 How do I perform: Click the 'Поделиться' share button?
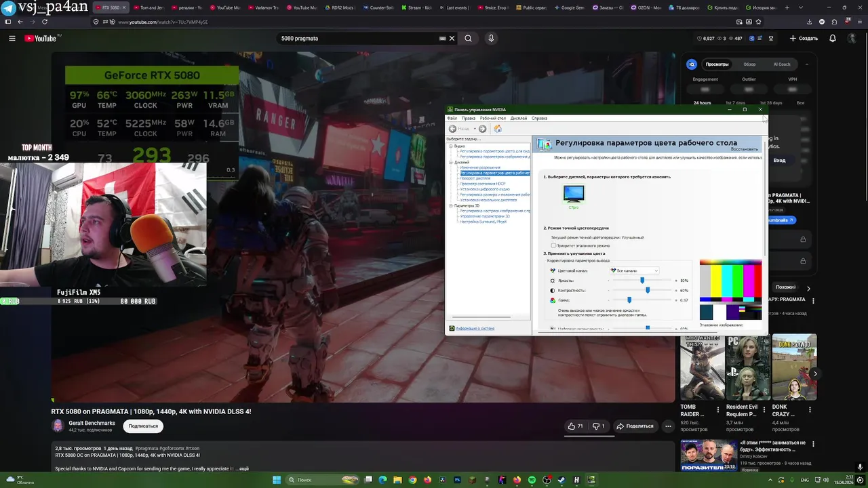pyautogui.click(x=635, y=426)
